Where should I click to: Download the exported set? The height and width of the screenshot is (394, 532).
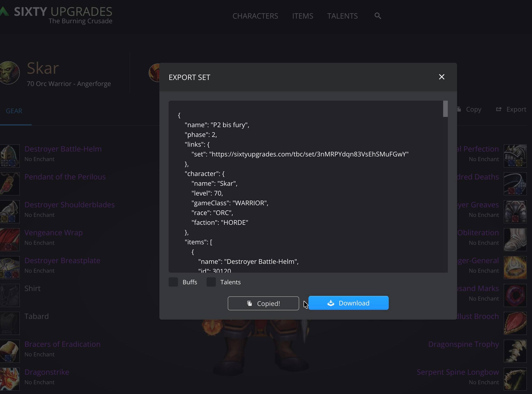[x=348, y=303]
